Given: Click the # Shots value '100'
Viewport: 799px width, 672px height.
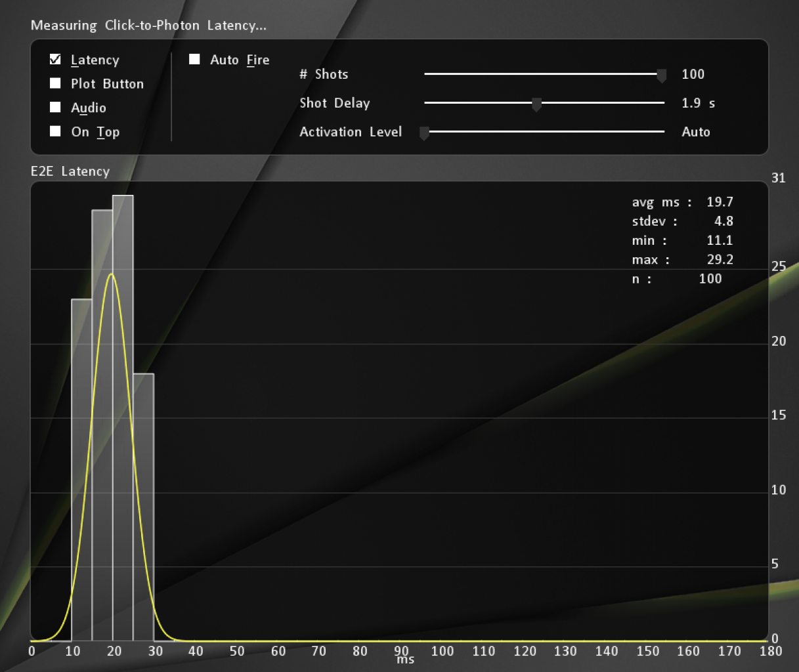Looking at the screenshot, I should point(693,74).
